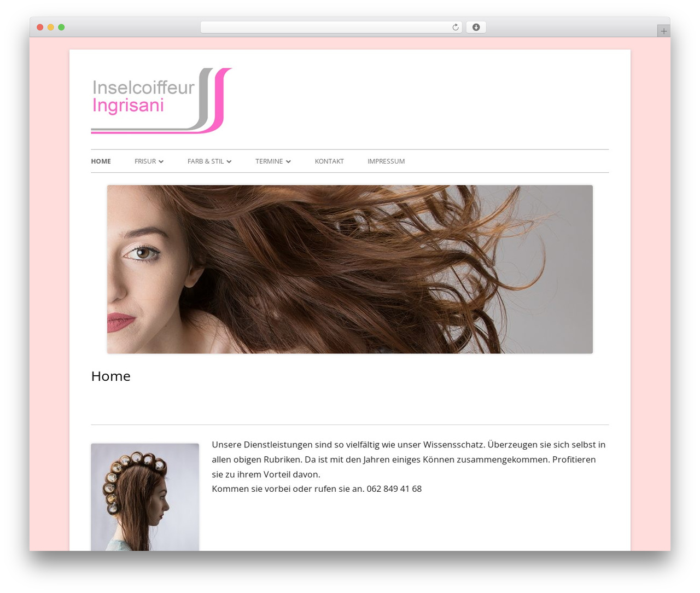This screenshot has width=700, height=593.
Task: Click the yellow minimize window button
Action: click(50, 27)
